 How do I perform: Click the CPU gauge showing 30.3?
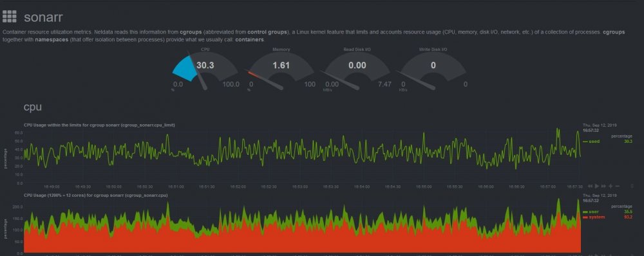(x=205, y=69)
